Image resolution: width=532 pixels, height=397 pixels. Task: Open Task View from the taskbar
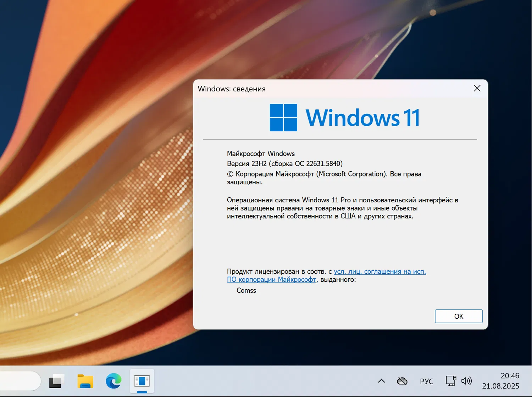[56, 381]
